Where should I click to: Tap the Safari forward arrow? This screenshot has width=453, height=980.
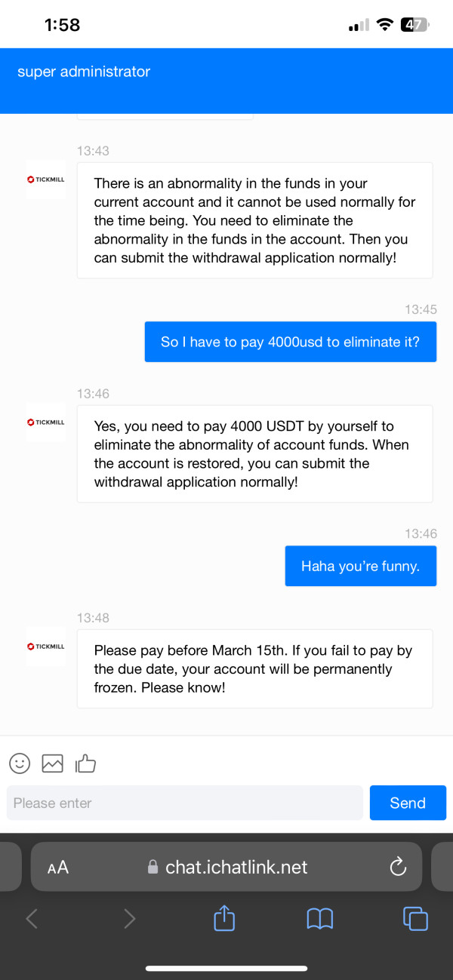(x=129, y=918)
